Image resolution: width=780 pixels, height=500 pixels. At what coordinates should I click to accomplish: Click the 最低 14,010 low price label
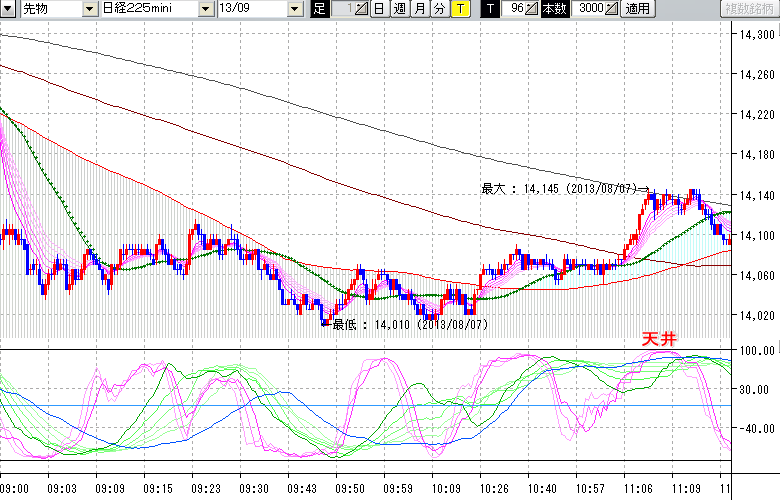[x=410, y=325]
